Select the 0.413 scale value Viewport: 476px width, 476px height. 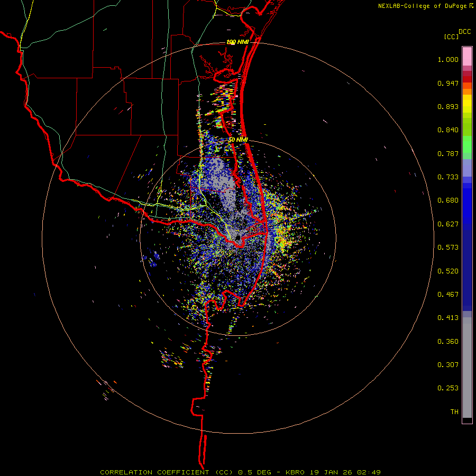[448, 318]
